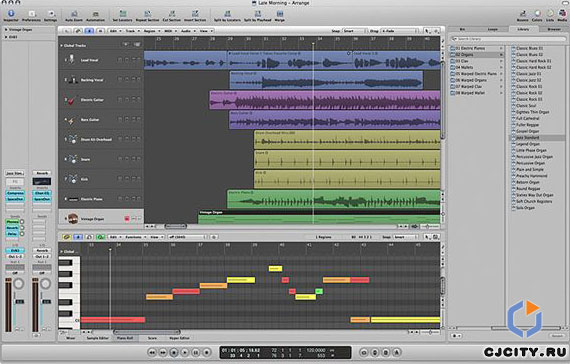Toggle the Phaser send on channel strip
570x364 pixels.
pos(12,221)
